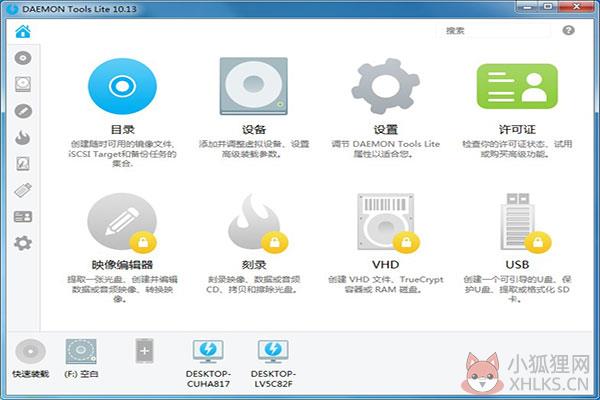Open help with the question mark icon

pos(569,30)
